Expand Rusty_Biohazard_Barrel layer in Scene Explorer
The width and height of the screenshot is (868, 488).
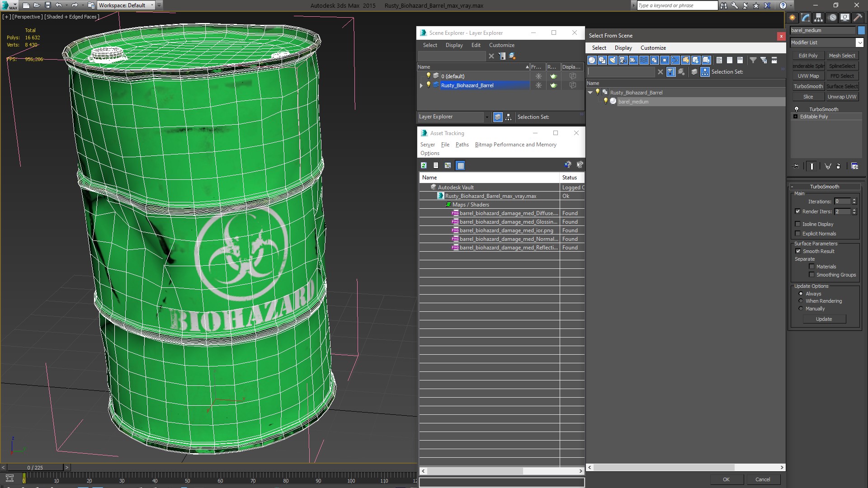[x=421, y=85]
